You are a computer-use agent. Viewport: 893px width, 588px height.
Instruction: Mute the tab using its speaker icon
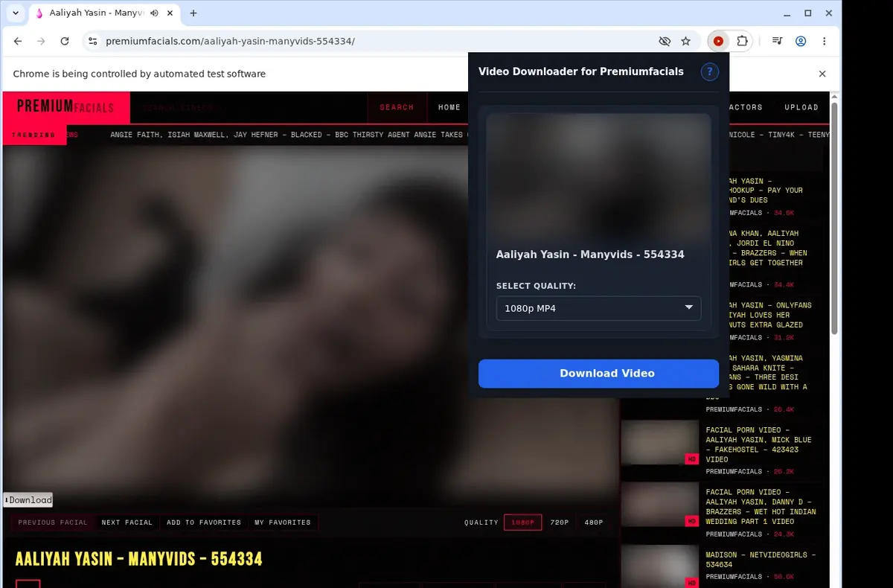click(x=154, y=13)
